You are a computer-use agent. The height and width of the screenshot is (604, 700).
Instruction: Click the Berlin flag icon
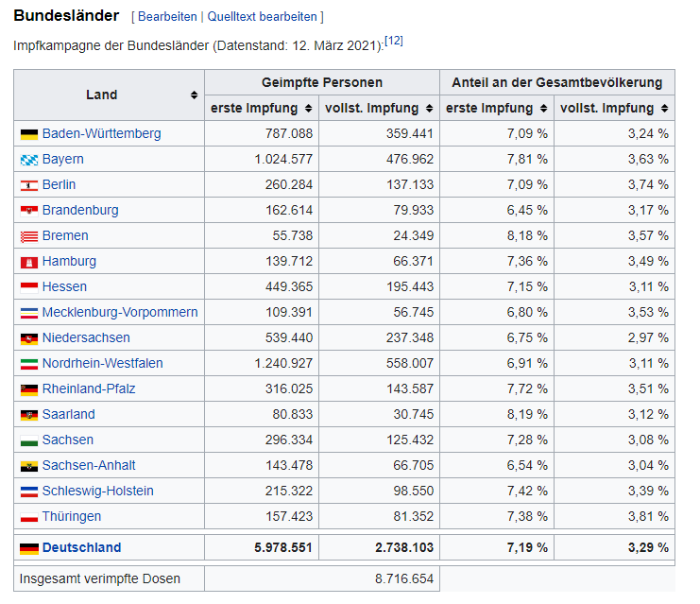[x=28, y=185]
